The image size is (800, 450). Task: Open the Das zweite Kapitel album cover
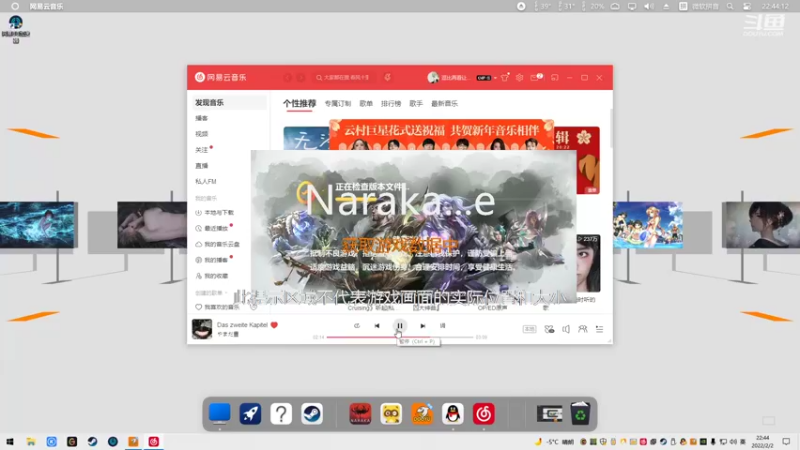(202, 329)
